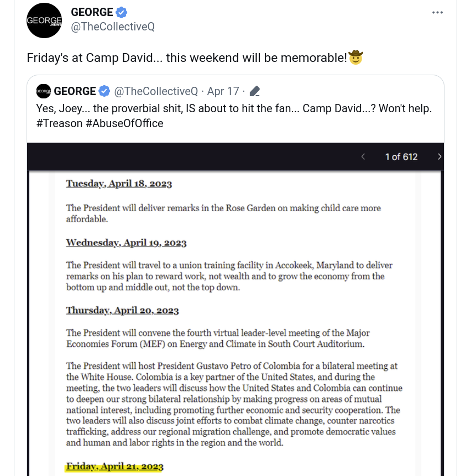This screenshot has height=476, width=476.
Task: Click the blue verified badge beside GEORGE
Action: 122,13
